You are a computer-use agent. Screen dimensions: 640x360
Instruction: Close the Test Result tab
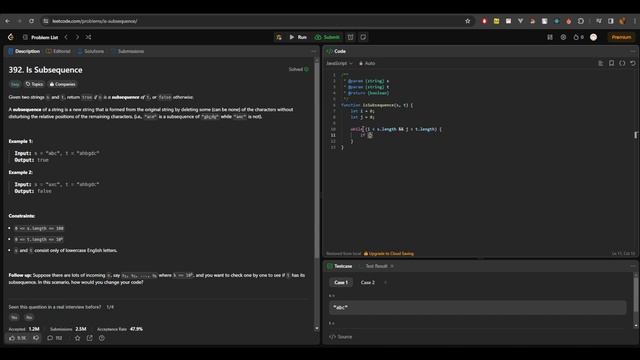point(392,266)
